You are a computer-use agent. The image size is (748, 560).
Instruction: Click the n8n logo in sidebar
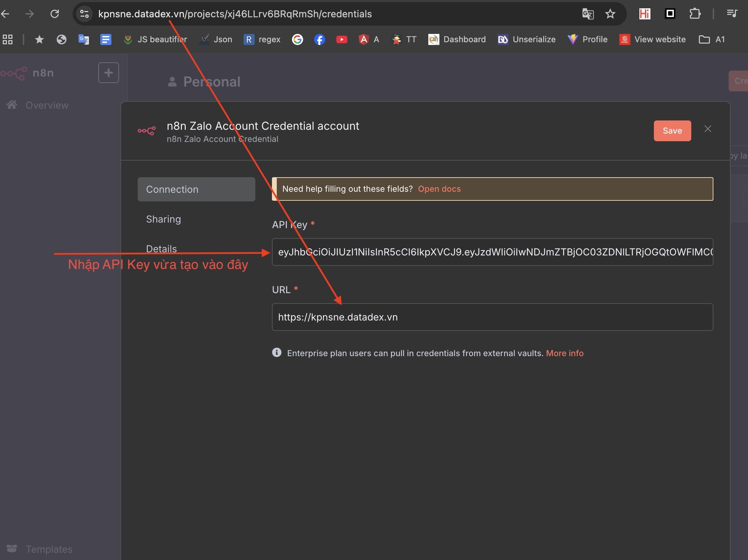pos(27,73)
